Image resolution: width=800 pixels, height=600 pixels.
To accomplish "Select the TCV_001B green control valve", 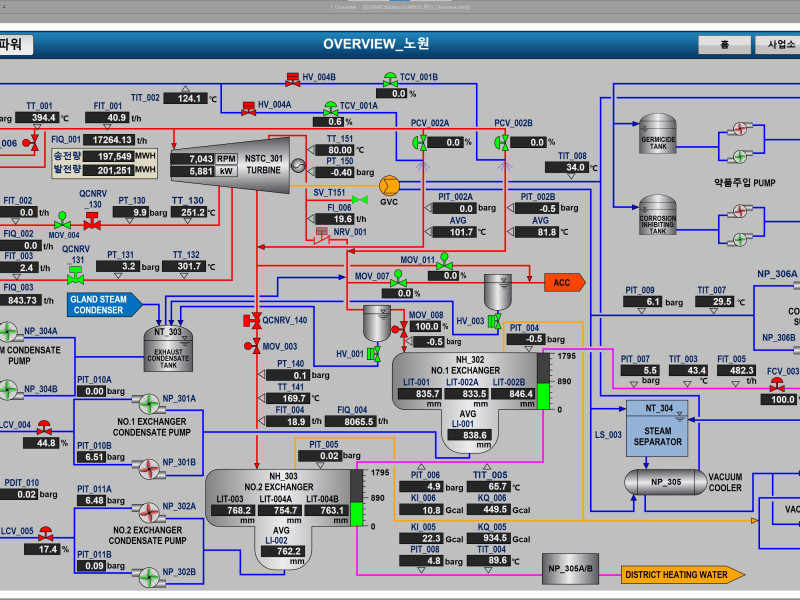I will (390, 80).
